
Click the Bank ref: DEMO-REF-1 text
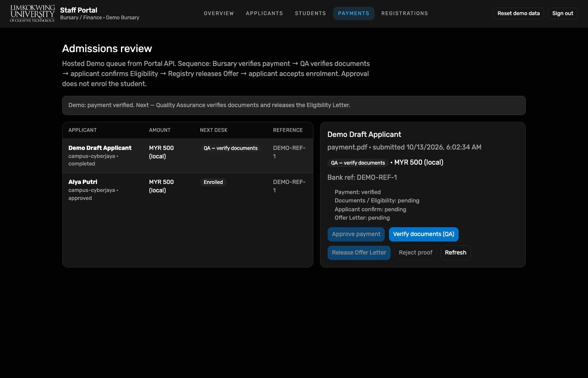tap(362, 178)
